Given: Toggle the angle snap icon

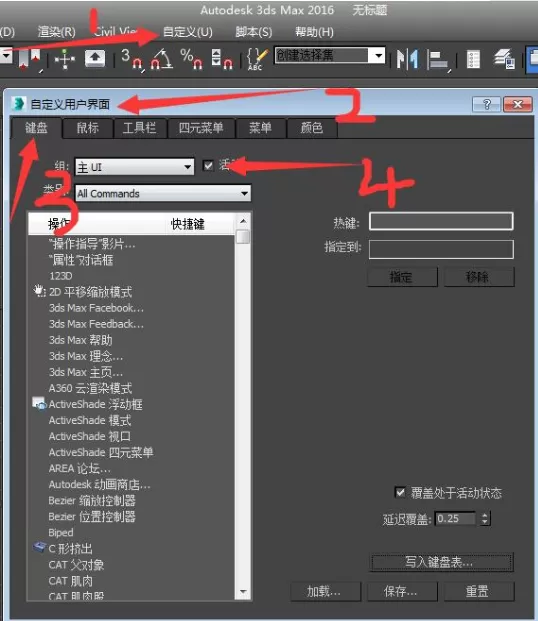Looking at the screenshot, I should [x=161, y=59].
